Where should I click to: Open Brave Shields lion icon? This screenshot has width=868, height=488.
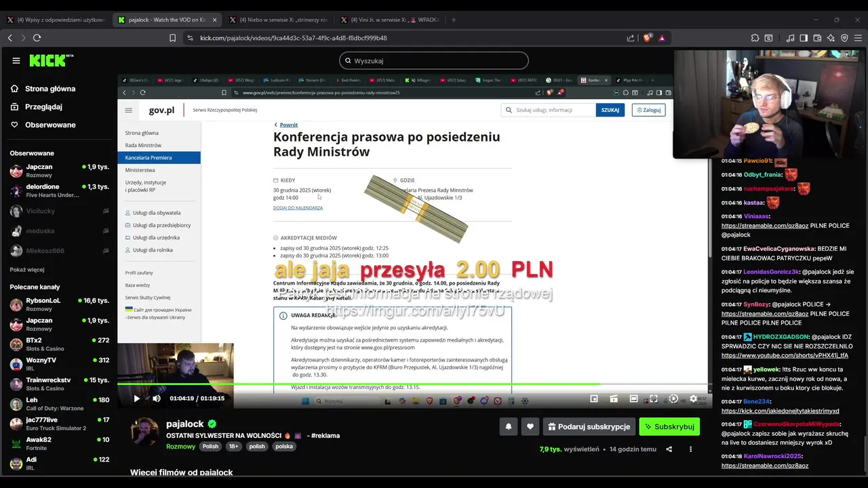647,38
